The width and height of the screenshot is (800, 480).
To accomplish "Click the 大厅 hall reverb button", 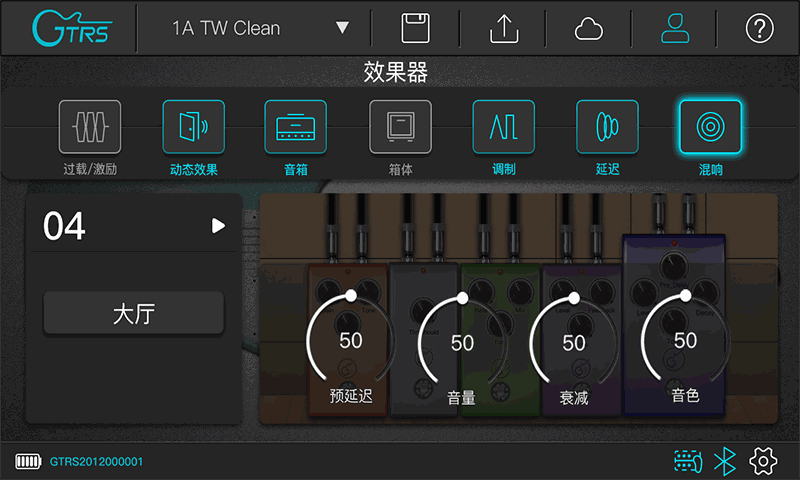I will click(134, 313).
